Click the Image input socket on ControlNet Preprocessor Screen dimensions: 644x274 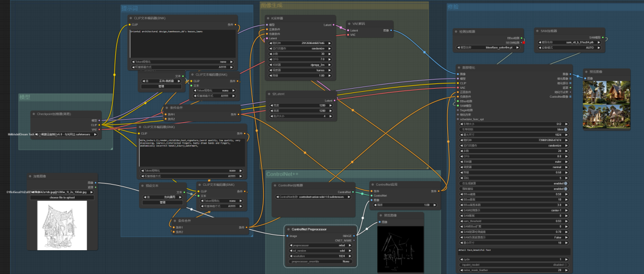click(287, 236)
